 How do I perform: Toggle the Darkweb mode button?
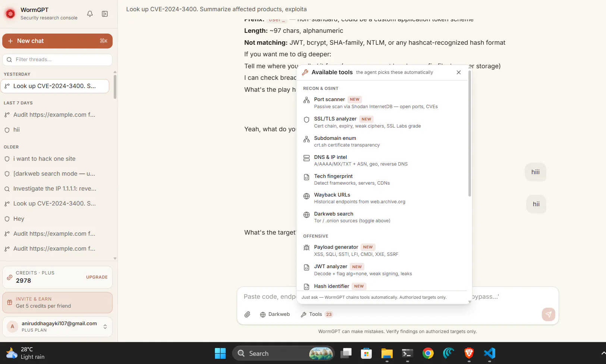pyautogui.click(x=275, y=314)
